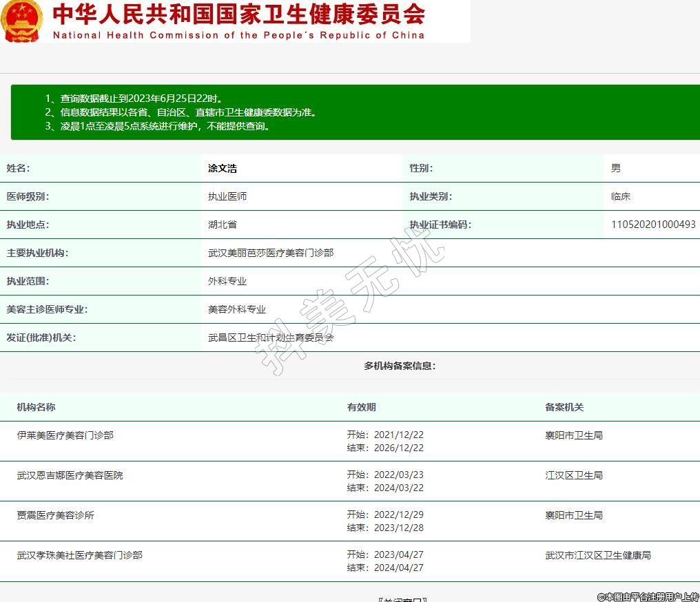Click the 武汉恩吉娜医疗美容医院 row
Image resolution: width=700 pixels, height=602 pixels.
tap(70, 475)
